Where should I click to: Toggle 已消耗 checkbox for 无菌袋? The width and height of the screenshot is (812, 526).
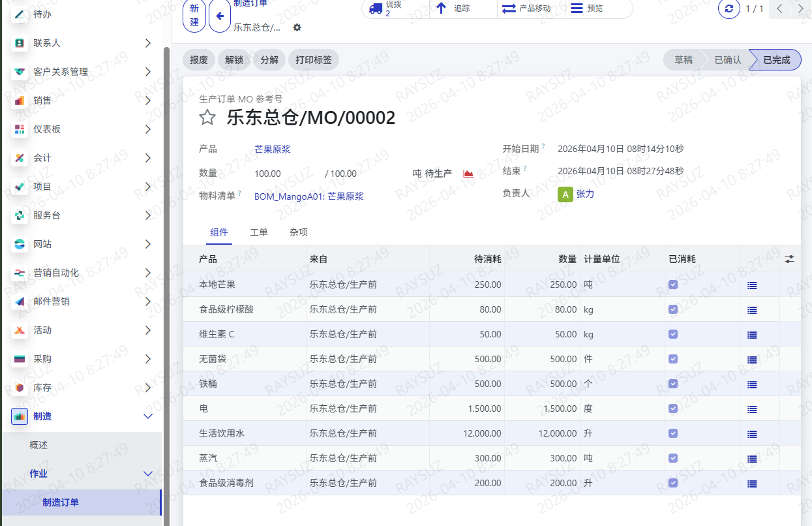pos(673,359)
